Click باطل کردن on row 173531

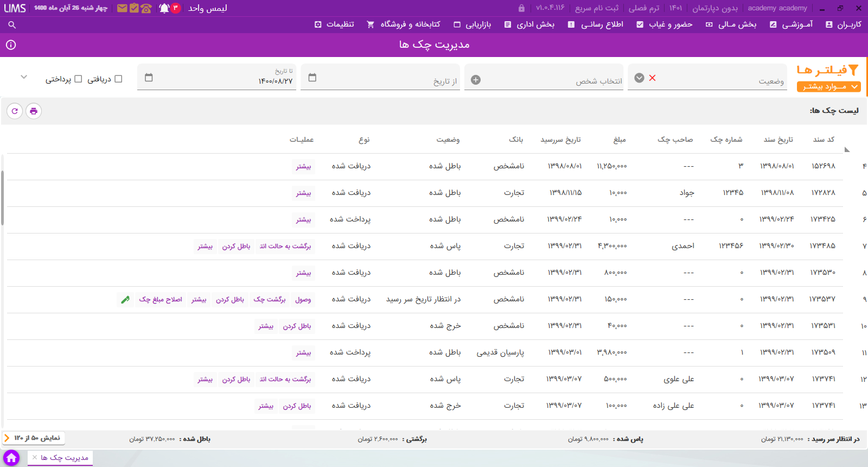297,326
